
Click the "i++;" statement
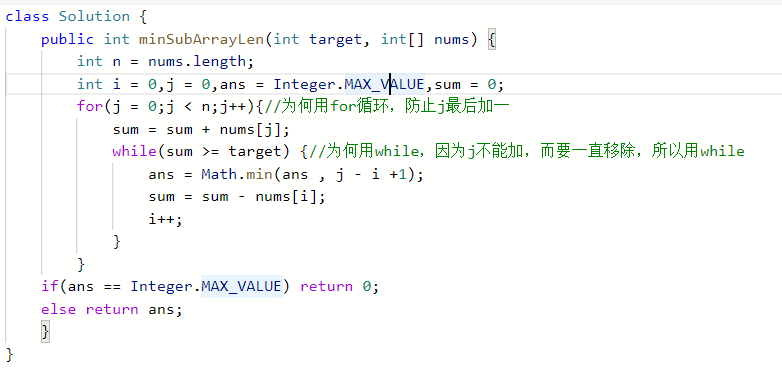tap(166, 218)
